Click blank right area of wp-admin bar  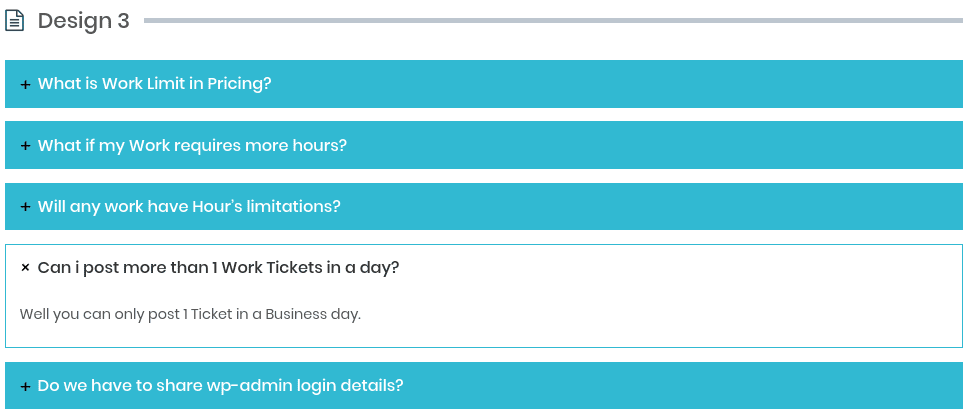[700, 385]
